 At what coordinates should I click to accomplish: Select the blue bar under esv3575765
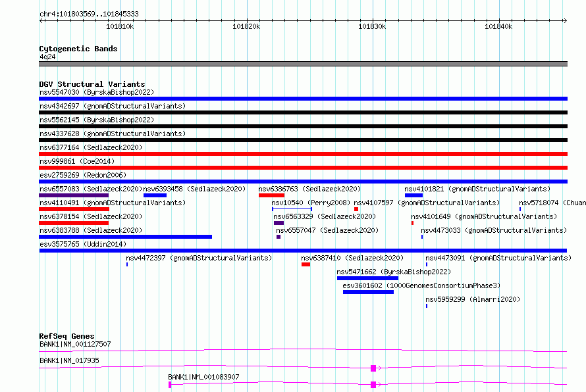(303, 251)
